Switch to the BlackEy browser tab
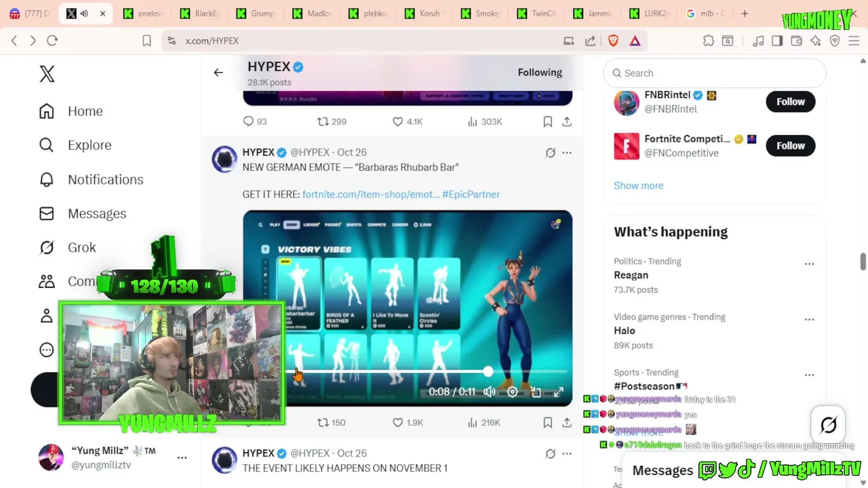Screen dimensions: 868x488 (200, 14)
